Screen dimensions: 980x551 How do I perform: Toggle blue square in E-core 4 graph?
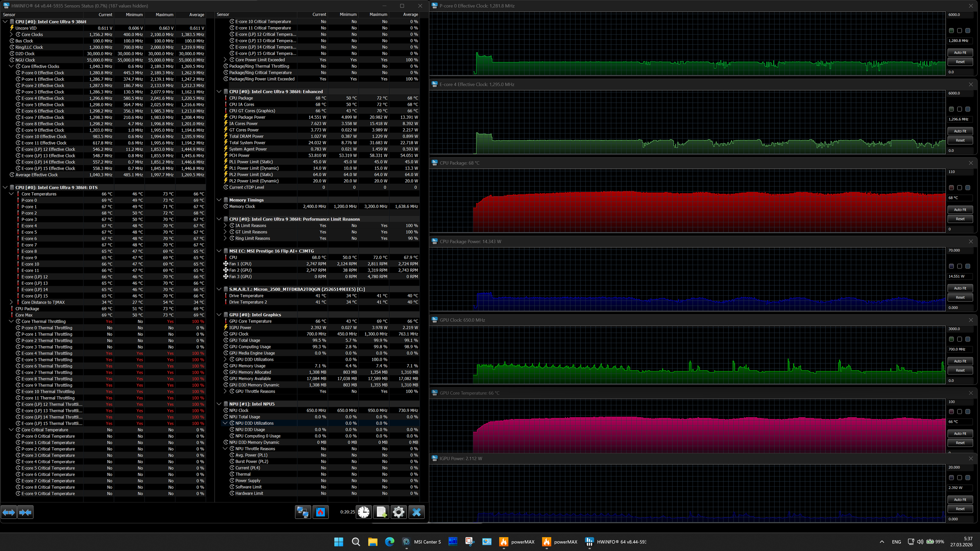click(x=968, y=109)
